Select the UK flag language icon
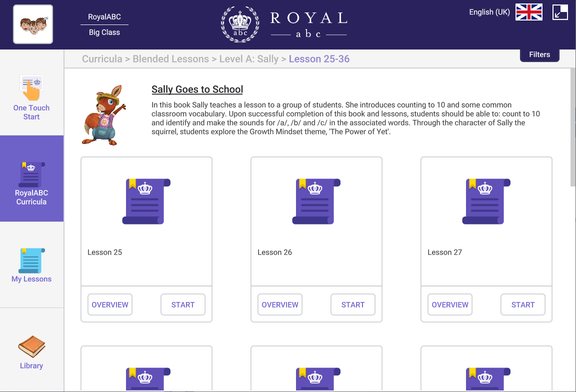This screenshot has width=576, height=392. (x=528, y=12)
